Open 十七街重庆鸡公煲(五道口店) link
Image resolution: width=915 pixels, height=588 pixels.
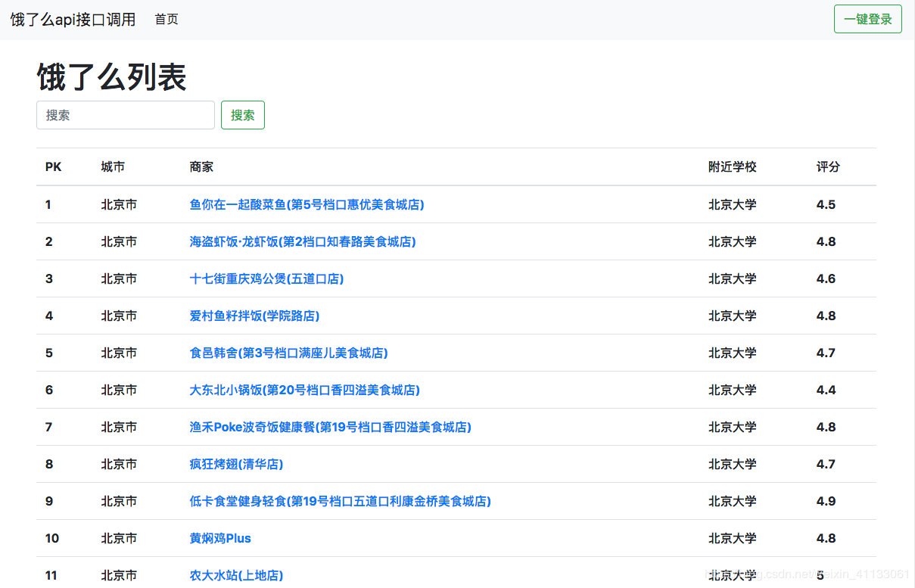[x=266, y=278]
